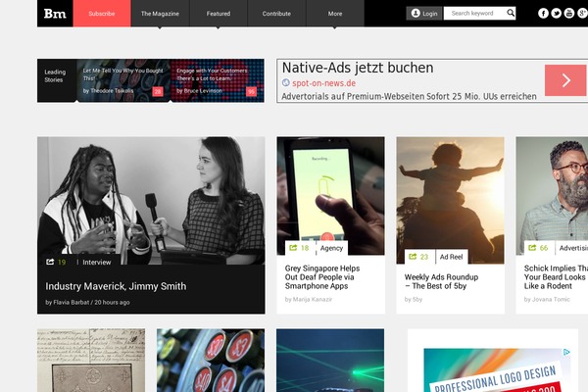Click the Interview category tag
The height and width of the screenshot is (392, 588).
click(97, 263)
